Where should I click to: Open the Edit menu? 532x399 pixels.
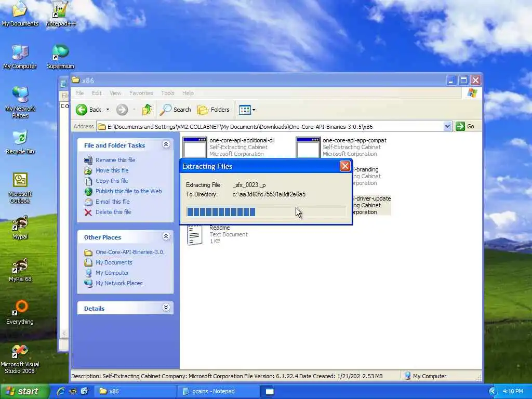(x=97, y=93)
